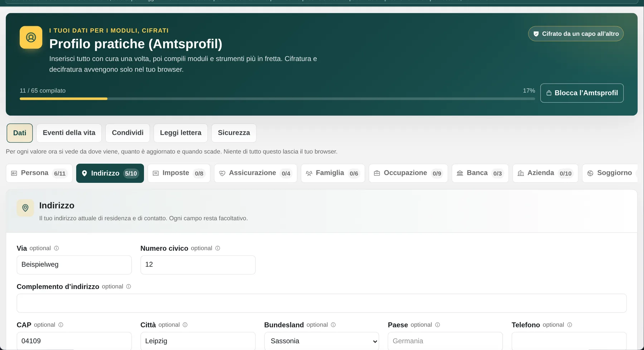Click the Famiglia tab's people icon
The image size is (644, 350).
coord(309,173)
